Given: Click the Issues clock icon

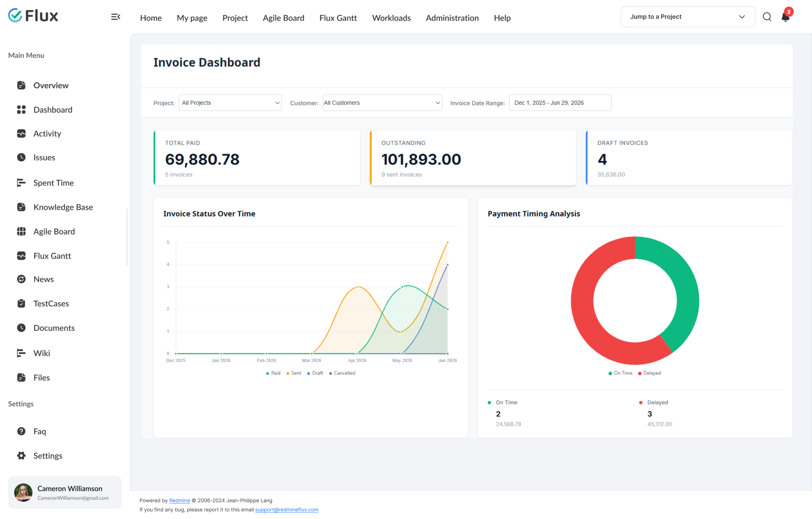Looking at the screenshot, I should tap(21, 157).
